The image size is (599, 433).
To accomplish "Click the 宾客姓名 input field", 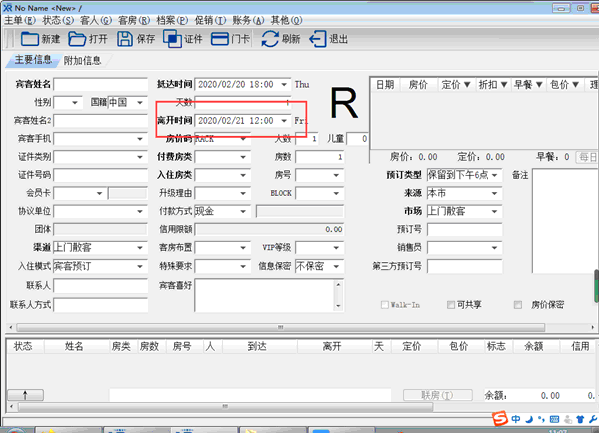I will 101,84.
